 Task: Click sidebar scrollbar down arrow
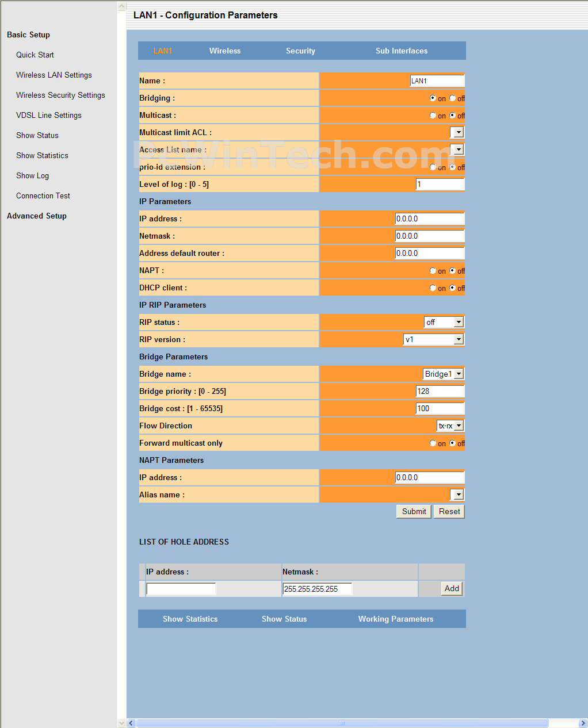pos(121,723)
